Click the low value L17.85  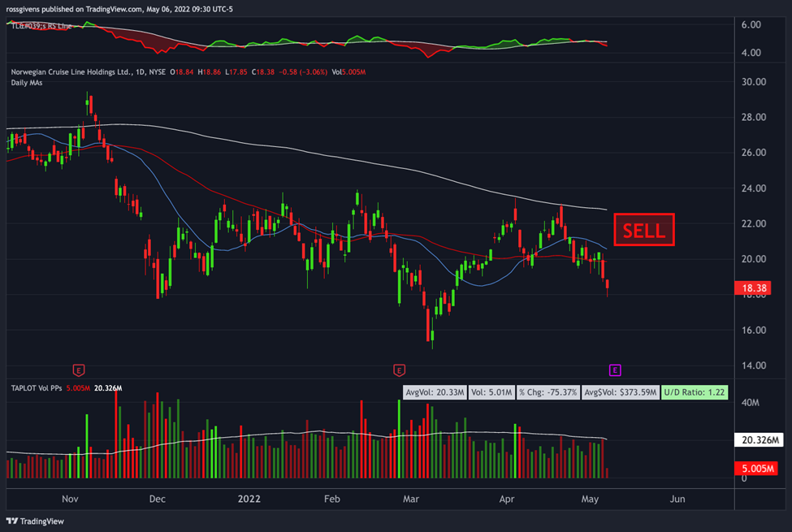236,71
